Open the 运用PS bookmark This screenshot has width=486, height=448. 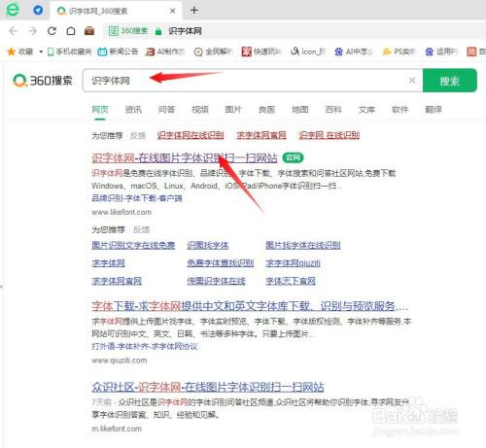442,52
